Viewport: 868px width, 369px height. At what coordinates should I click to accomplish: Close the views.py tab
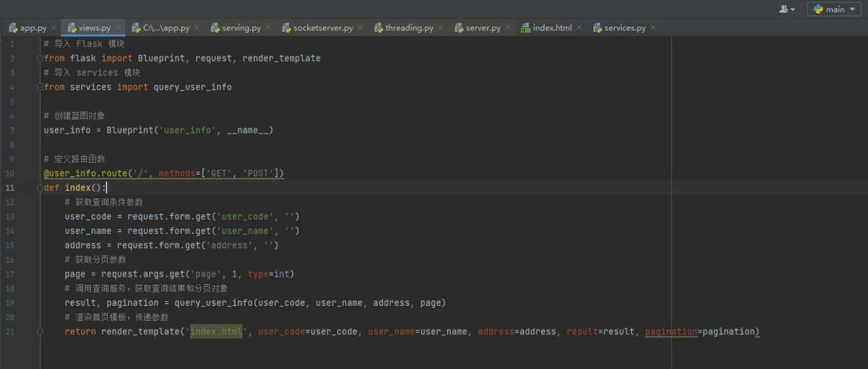(118, 28)
